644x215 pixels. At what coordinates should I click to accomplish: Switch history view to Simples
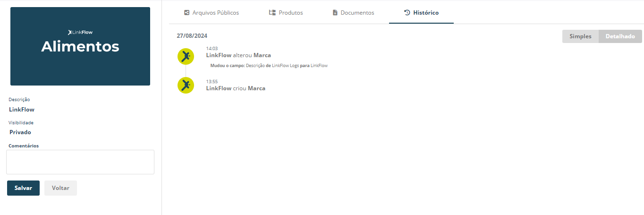point(580,36)
